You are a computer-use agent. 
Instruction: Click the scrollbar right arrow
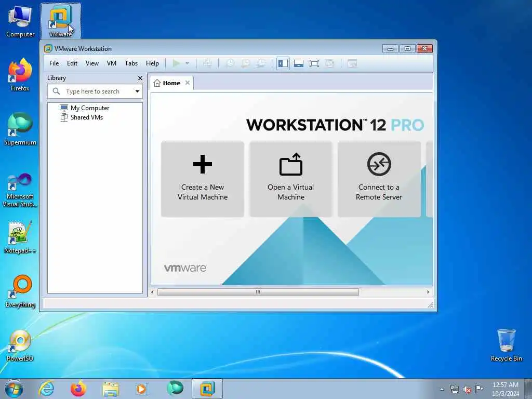(x=428, y=292)
